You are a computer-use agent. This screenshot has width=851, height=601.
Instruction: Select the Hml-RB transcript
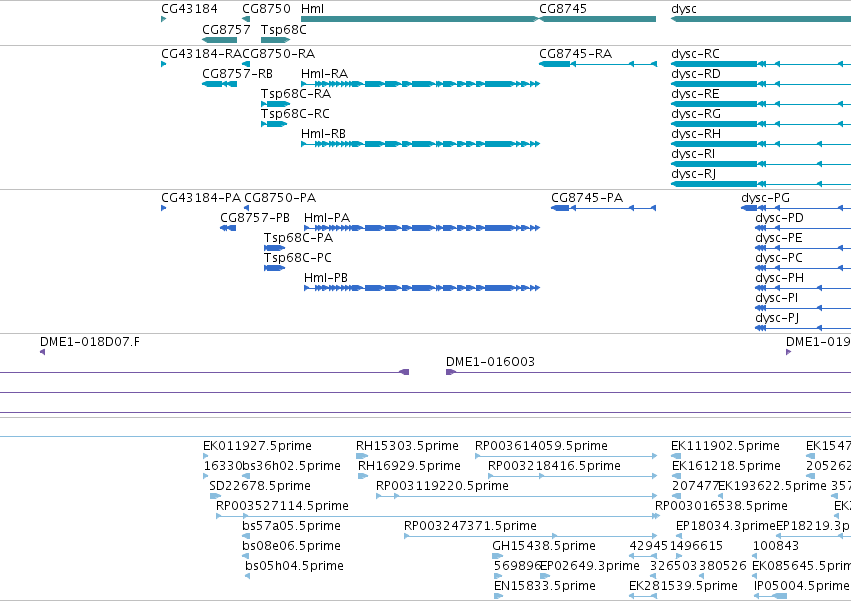(421, 144)
